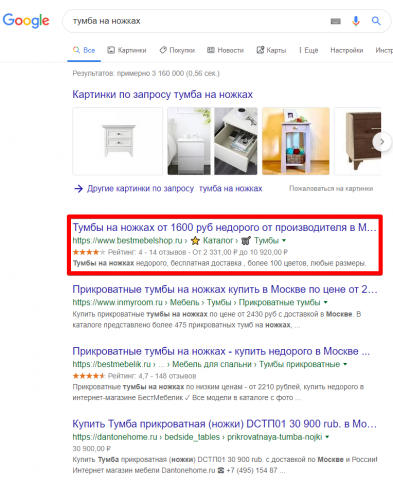Image resolution: width=393 pixels, height=480 pixels.
Task: Start voice search with microphone icon
Action: coord(356,21)
